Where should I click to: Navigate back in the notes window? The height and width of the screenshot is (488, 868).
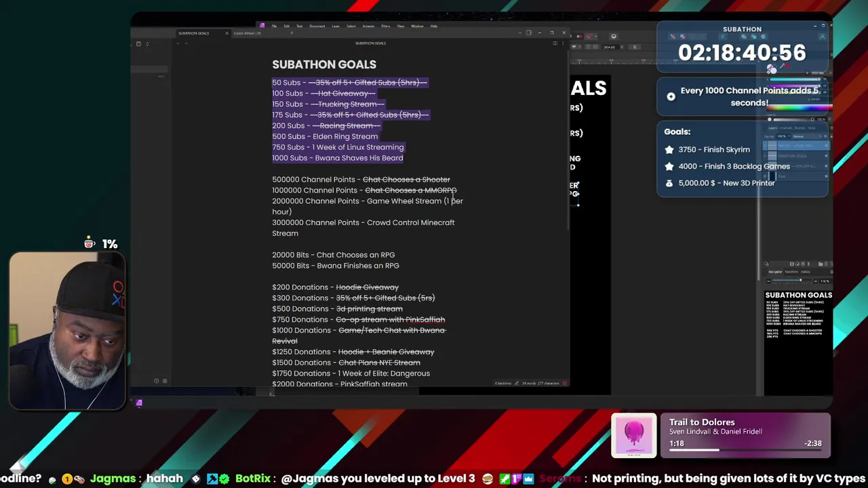[x=178, y=43]
